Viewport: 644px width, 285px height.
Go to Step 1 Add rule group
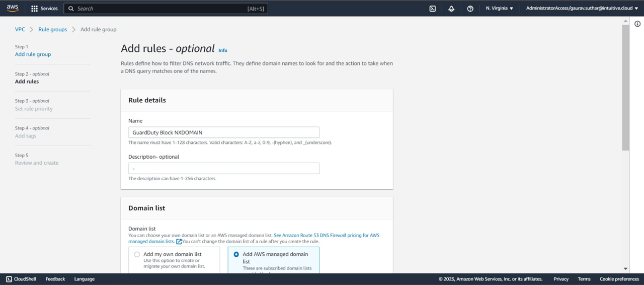point(33,54)
